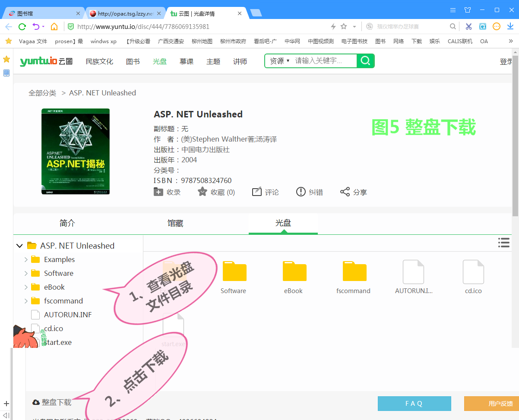519x420 pixels.
Task: Share the disc using the 分享 icon
Action: coord(344,192)
